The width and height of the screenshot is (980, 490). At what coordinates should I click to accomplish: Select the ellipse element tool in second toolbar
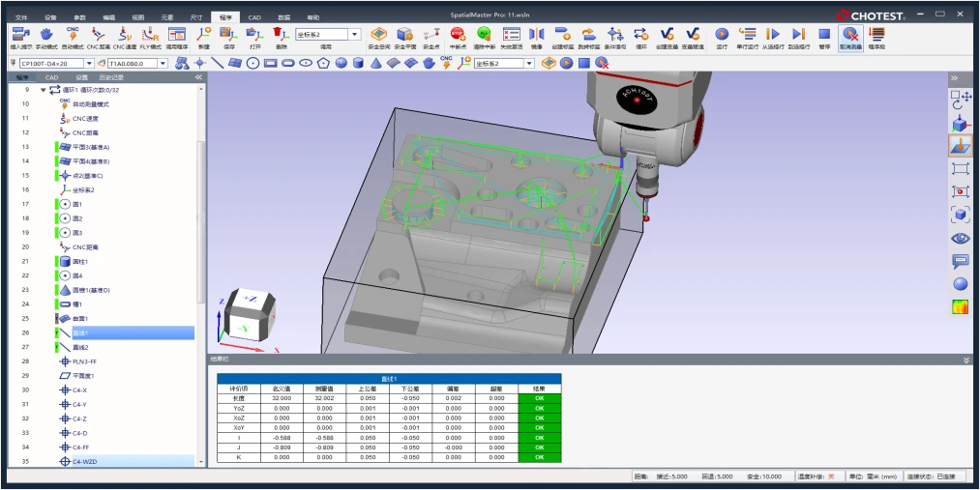pyautogui.click(x=306, y=63)
